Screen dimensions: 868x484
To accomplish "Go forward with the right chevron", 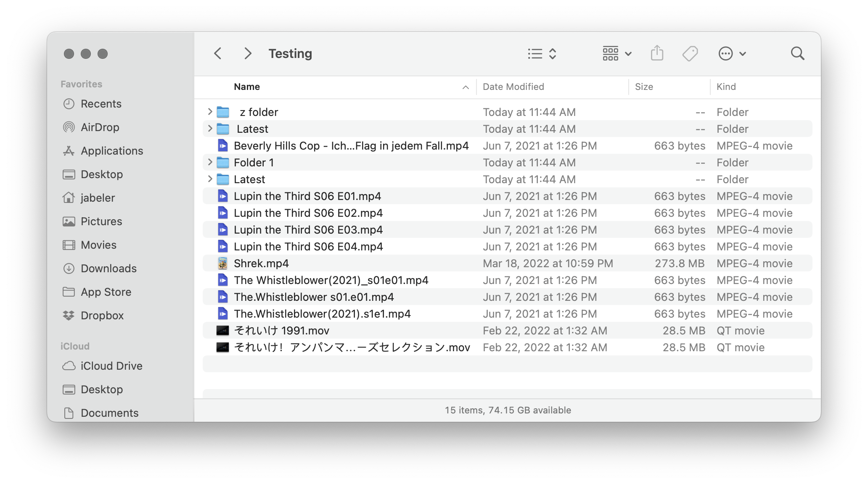I will click(248, 54).
